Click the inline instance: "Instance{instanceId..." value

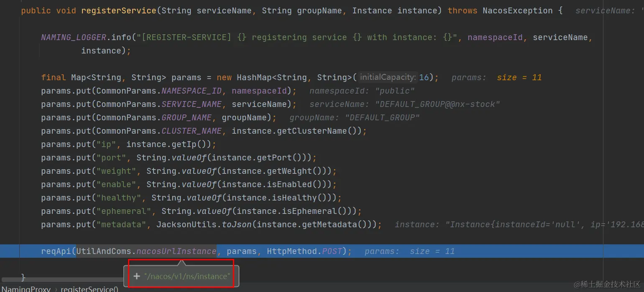point(519,224)
